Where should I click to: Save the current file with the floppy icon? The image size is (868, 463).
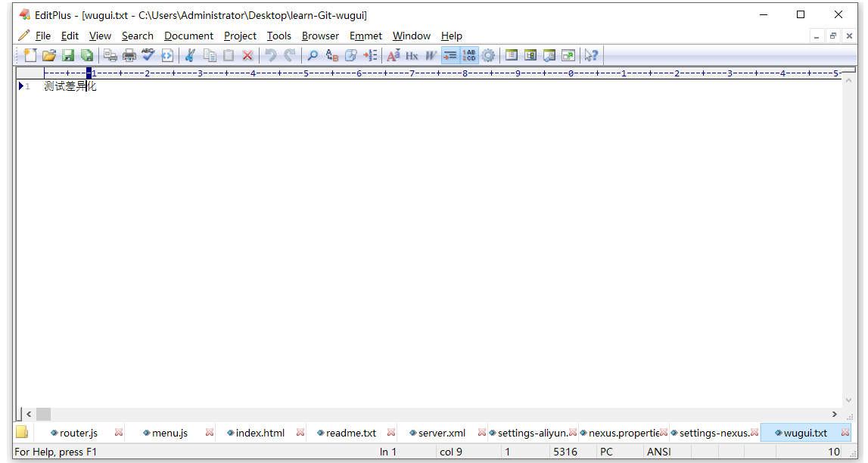(x=68, y=55)
